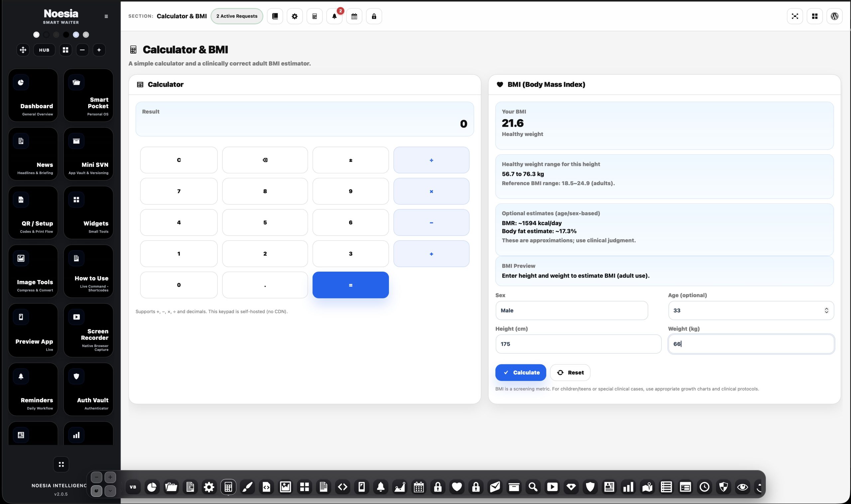Viewport: 851px width, 504px height.
Task: Open the hamburger menu beside Noesia logo
Action: [106, 16]
